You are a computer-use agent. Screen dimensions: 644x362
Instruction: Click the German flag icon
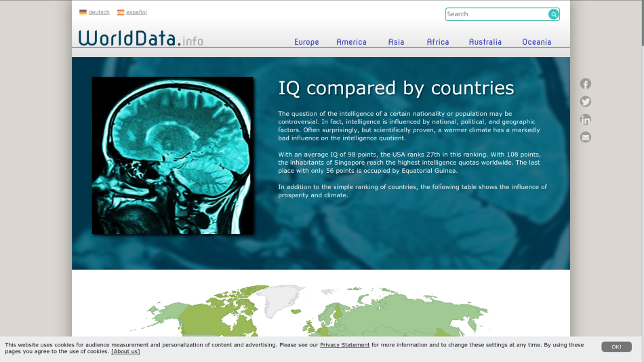83,12
